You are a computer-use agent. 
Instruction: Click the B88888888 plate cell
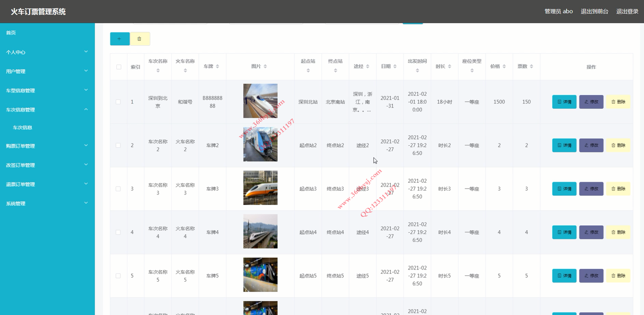point(212,102)
